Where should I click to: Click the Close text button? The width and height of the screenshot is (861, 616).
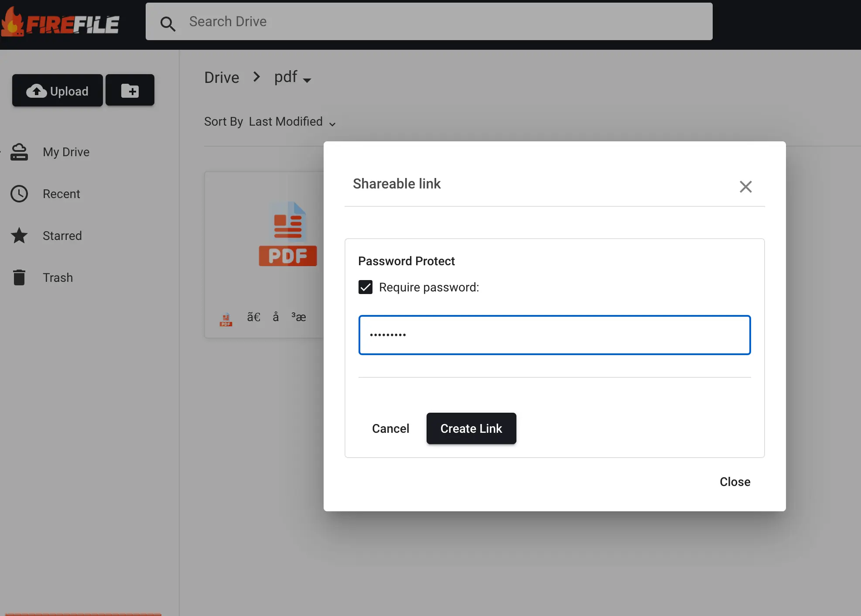click(x=735, y=482)
